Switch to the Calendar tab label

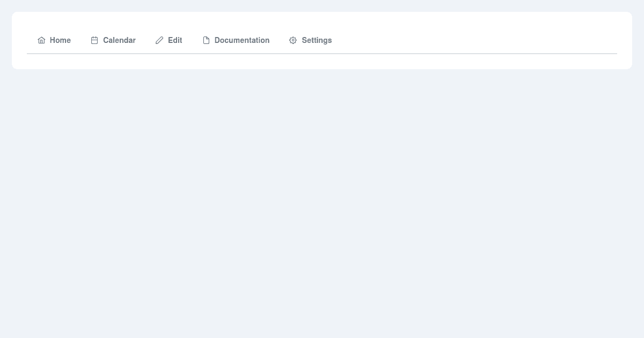click(x=119, y=40)
